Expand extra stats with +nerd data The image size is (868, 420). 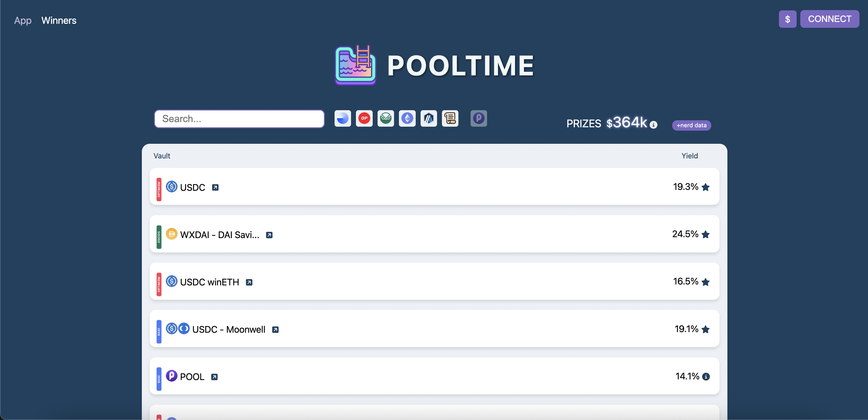(x=691, y=125)
